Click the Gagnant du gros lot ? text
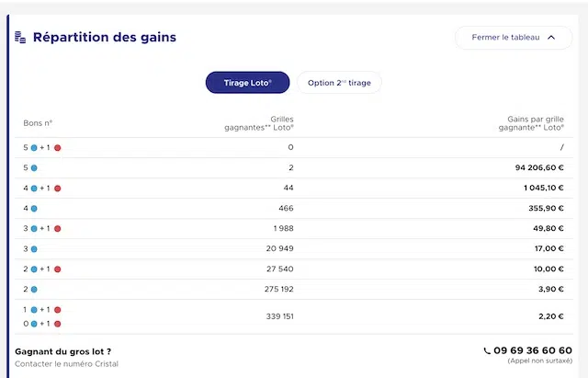 [x=63, y=351]
